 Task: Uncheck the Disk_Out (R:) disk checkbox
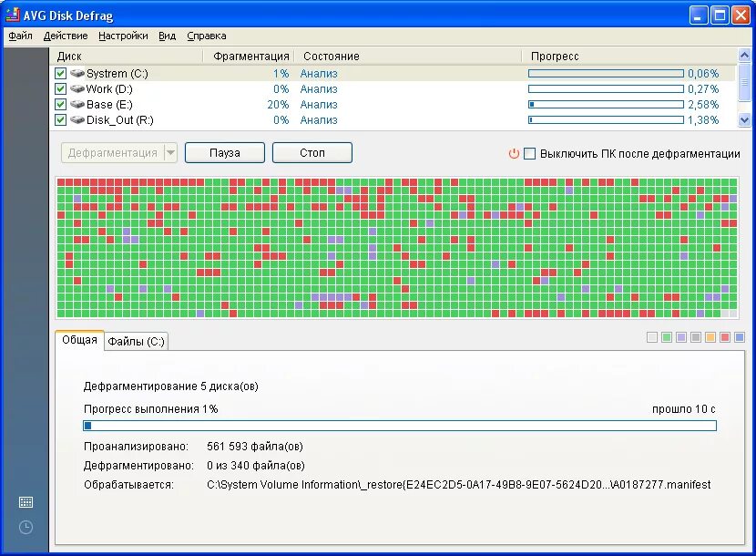click(x=60, y=119)
